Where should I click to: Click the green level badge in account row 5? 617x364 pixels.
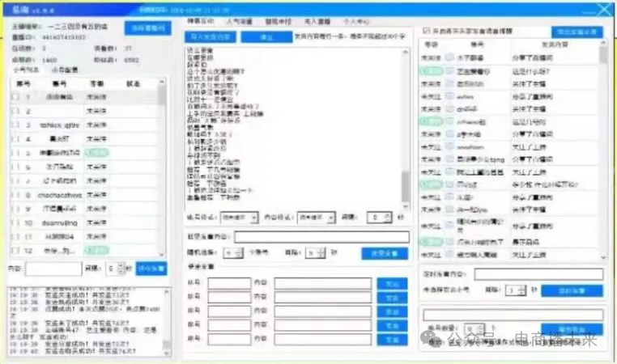97,152
